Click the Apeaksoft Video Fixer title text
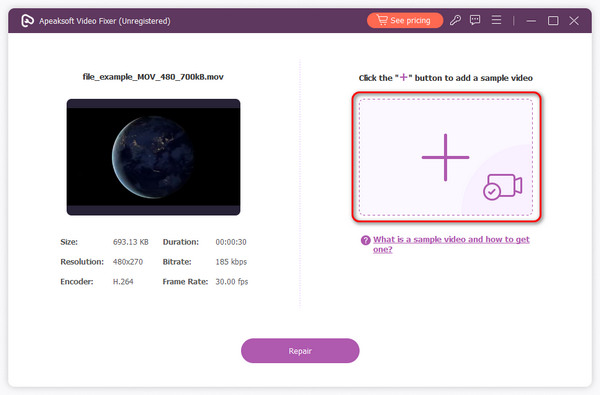 point(104,21)
